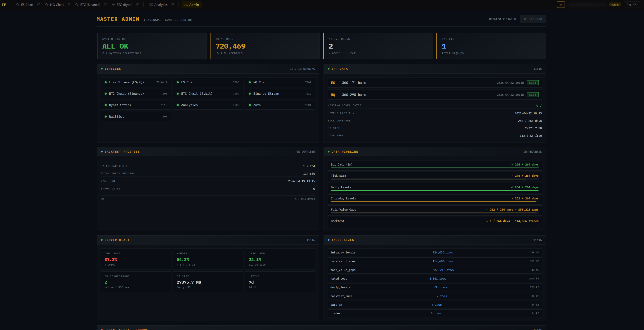The height and width of the screenshot is (330, 644).
Task: Click the Binance Stream service status dot
Action: pos(250,94)
